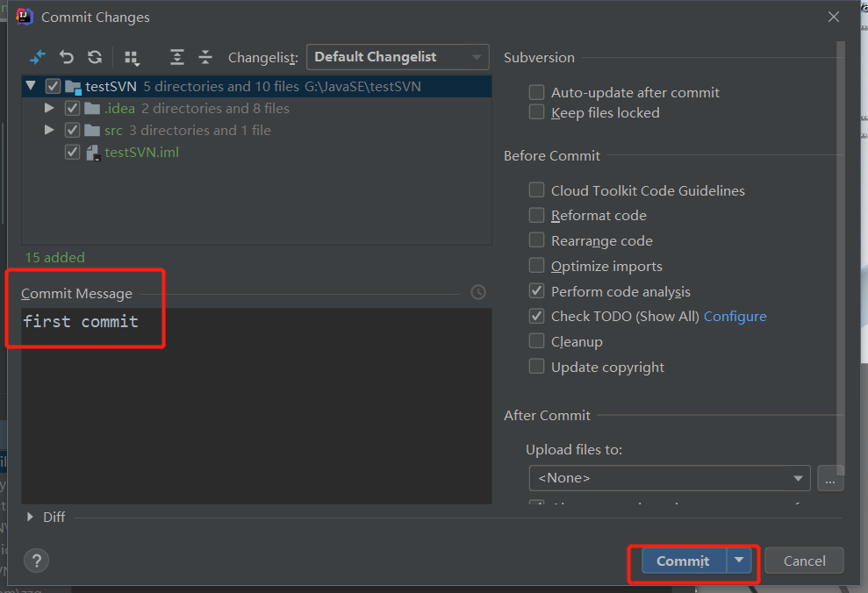This screenshot has width=868, height=593.
Task: Enable Optimize imports option
Action: 536,266
